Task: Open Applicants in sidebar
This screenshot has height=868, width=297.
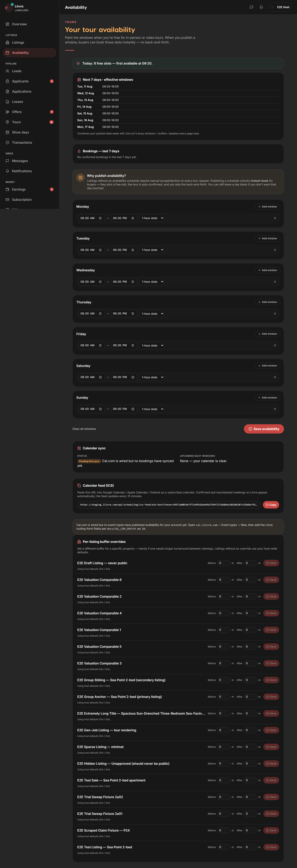Action: (30, 81)
